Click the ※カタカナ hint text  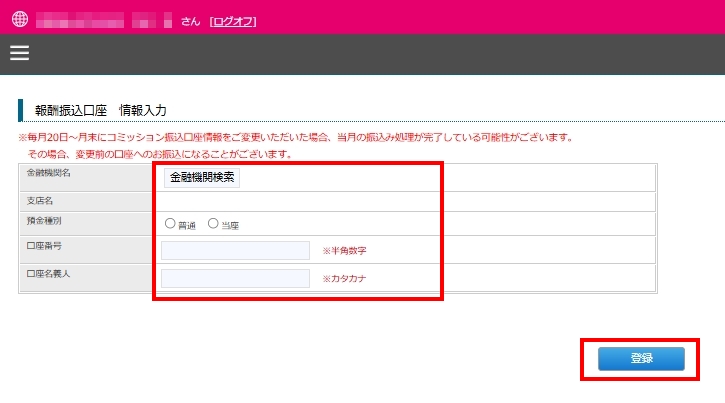(344, 278)
